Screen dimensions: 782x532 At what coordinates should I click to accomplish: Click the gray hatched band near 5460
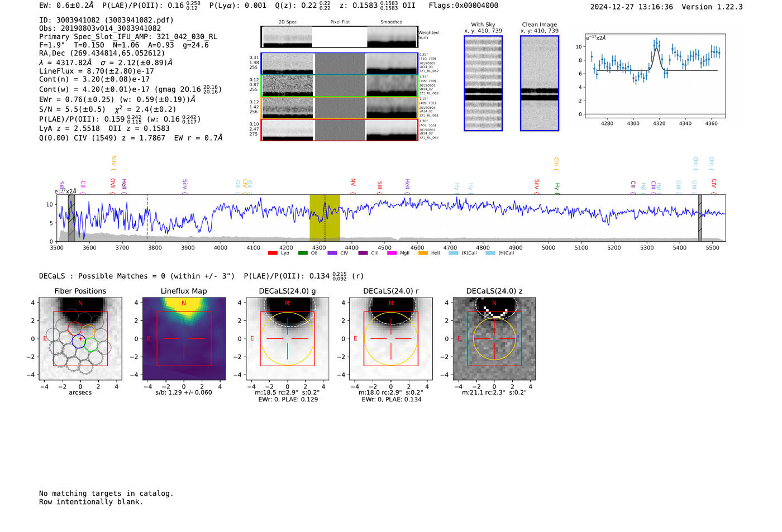pyautogui.click(x=700, y=218)
